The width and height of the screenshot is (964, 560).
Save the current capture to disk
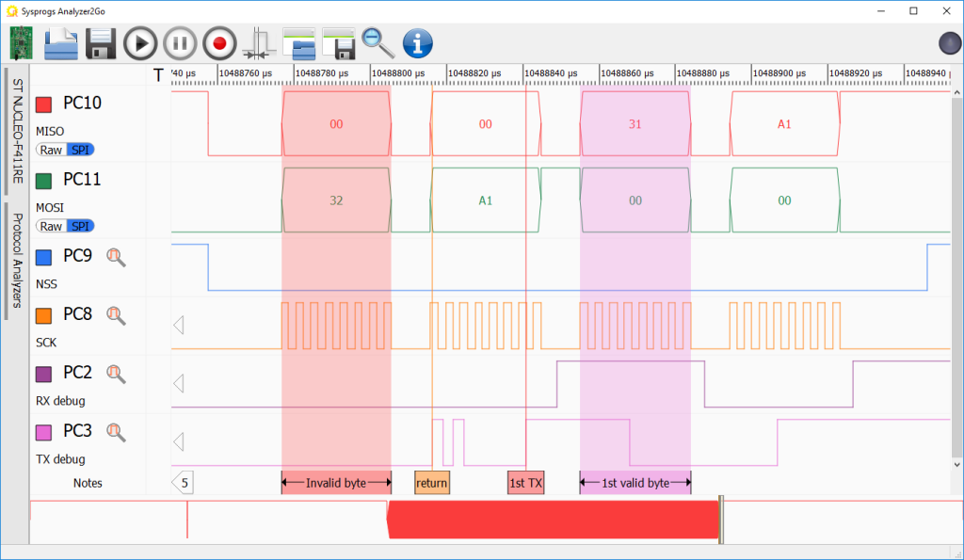(100, 42)
